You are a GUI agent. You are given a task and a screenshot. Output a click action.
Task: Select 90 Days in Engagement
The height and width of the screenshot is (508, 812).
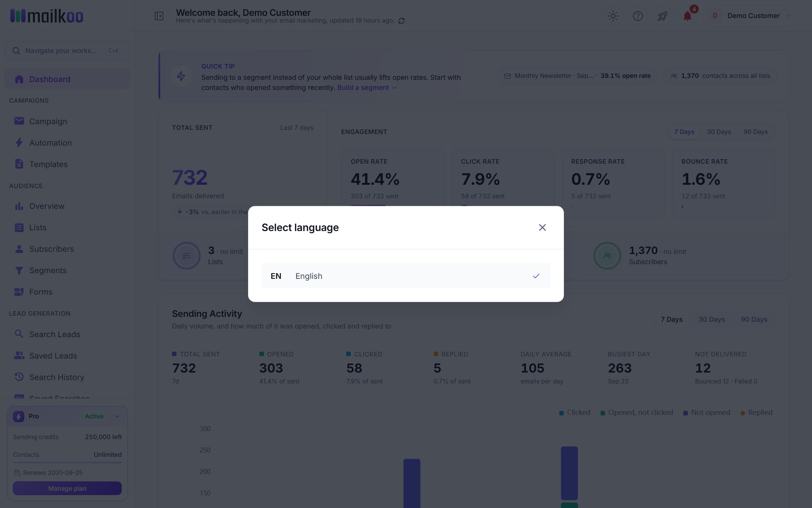[x=756, y=132]
